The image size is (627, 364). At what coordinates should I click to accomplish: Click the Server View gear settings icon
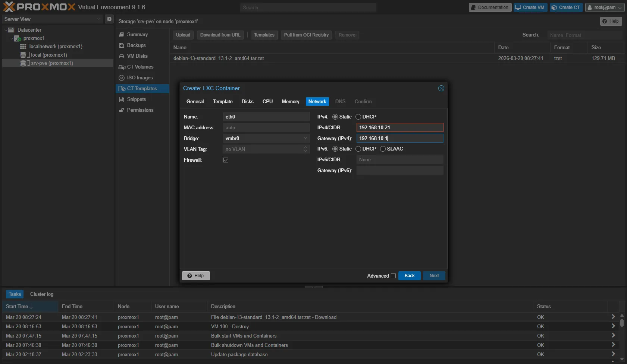point(109,19)
